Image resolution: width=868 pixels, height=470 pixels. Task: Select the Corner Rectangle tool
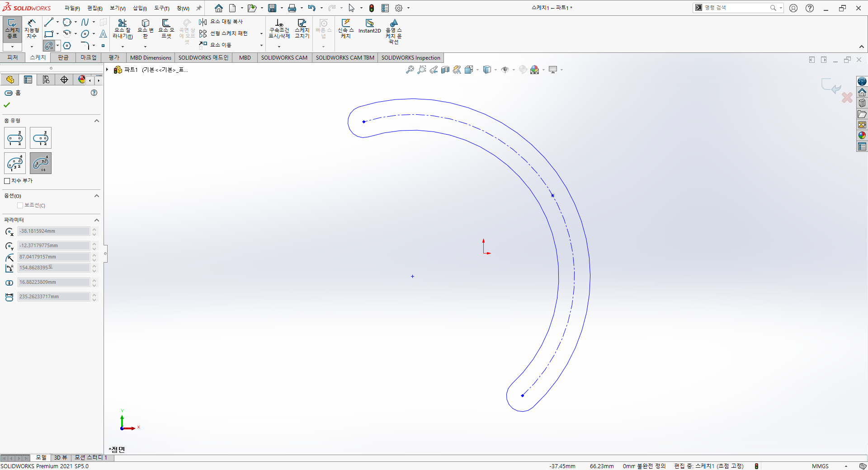[x=49, y=34]
